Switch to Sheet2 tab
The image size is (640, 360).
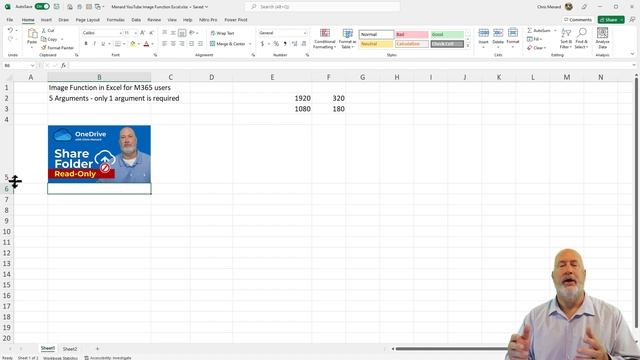[x=70, y=349]
